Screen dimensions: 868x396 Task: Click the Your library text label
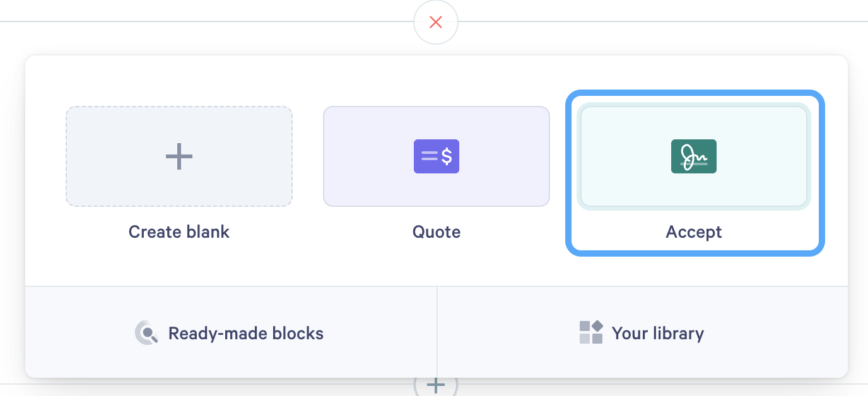[x=658, y=333]
